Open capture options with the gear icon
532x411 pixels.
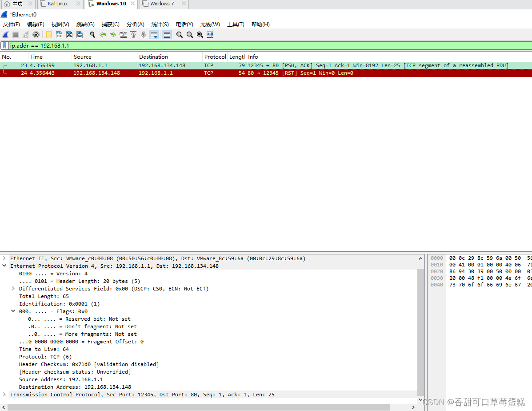[x=36, y=35]
